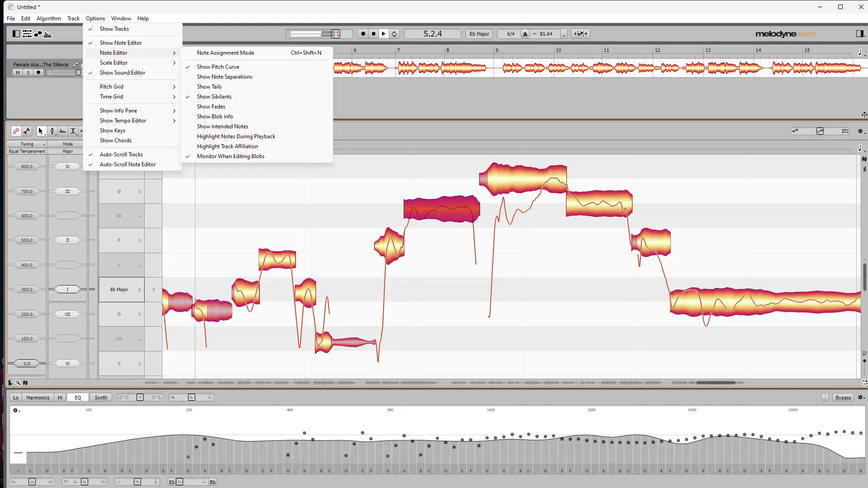Click the Bypass button
The width and height of the screenshot is (868, 488).
843,397
